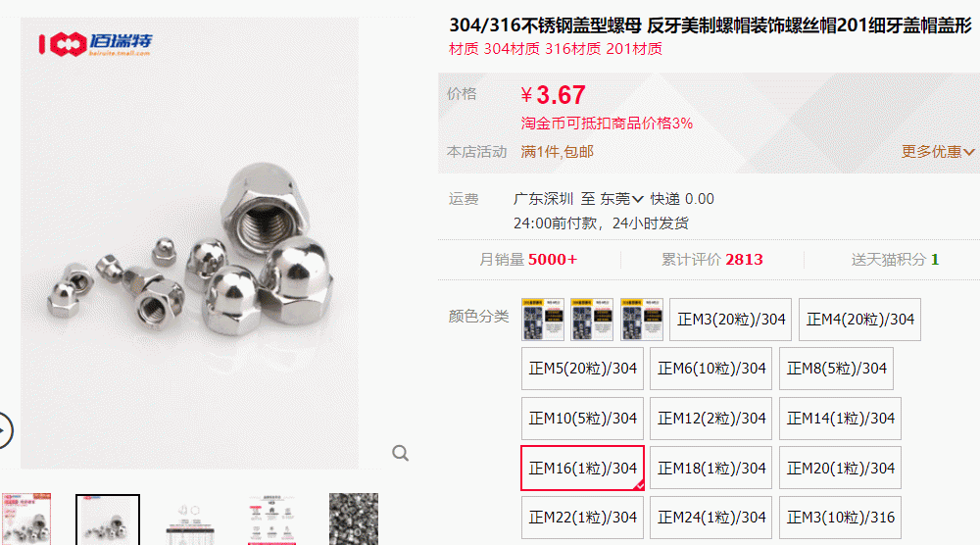Open 累计评价 2813 reviews
980x545 pixels.
tap(711, 260)
